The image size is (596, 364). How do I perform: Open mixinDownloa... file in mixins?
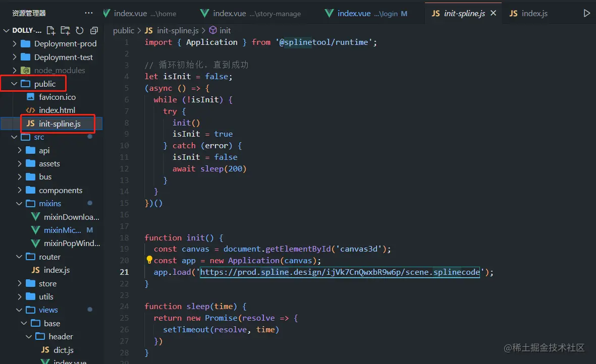point(72,217)
